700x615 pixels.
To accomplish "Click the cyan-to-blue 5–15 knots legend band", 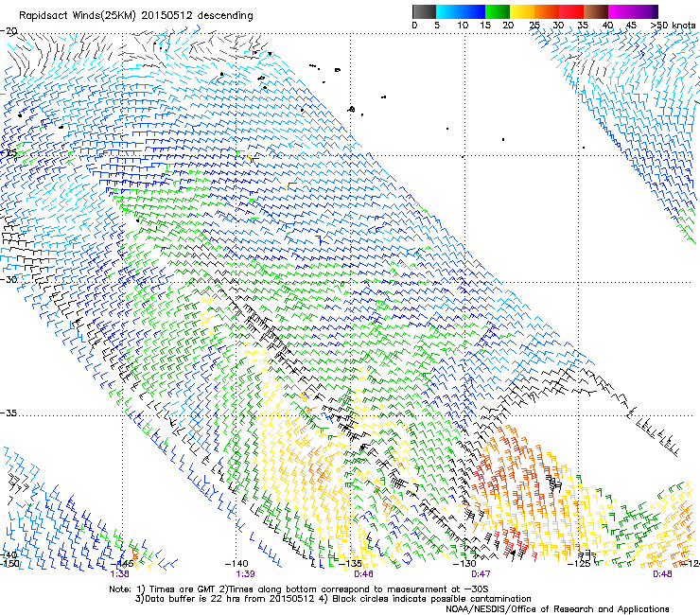I will click(x=461, y=11).
